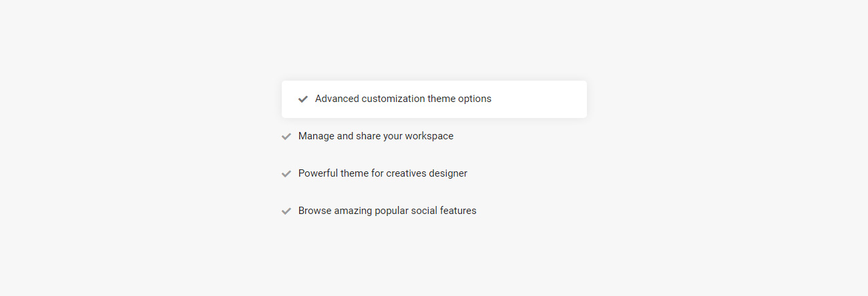Click the word "Advanced" in first item

coord(337,99)
